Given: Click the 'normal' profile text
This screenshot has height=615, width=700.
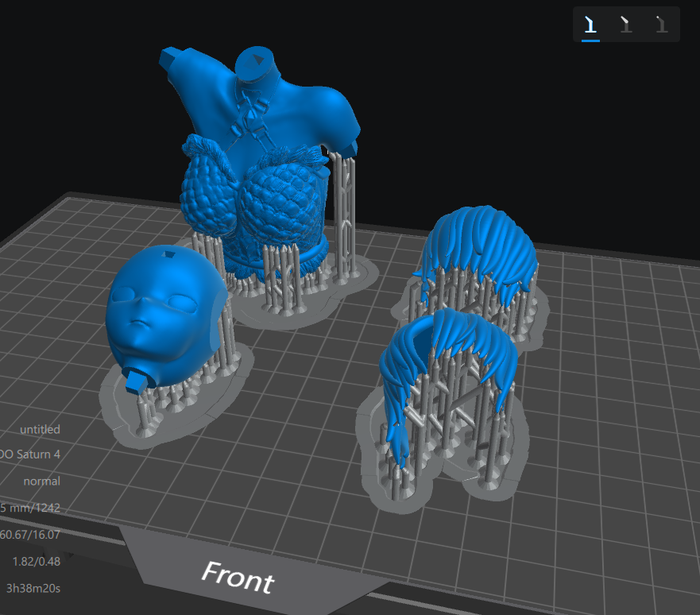Looking at the screenshot, I should pyautogui.click(x=41, y=481).
